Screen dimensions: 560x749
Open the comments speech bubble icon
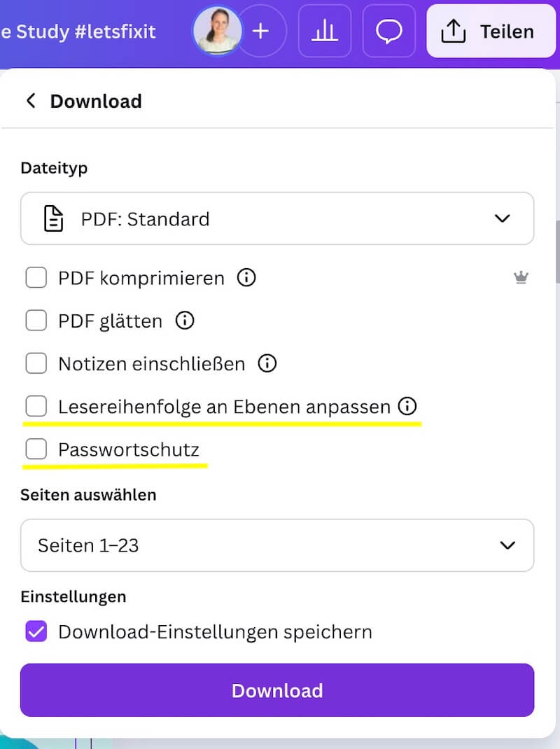pyautogui.click(x=389, y=31)
